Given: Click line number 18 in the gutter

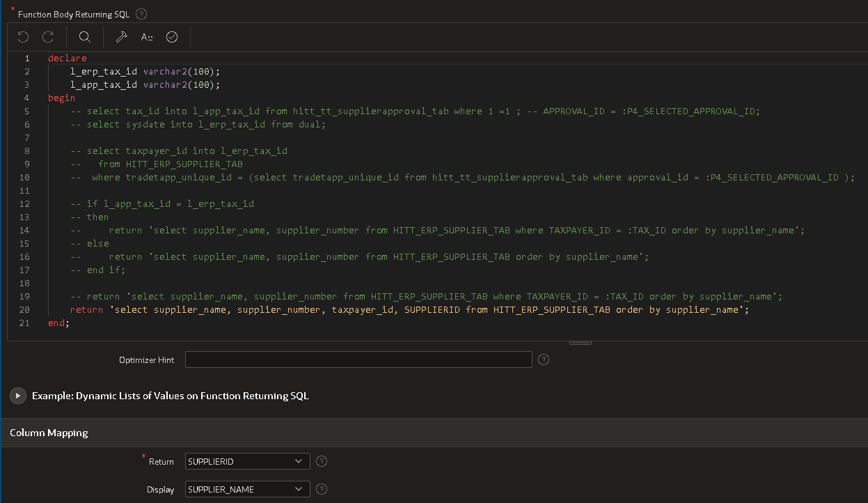Looking at the screenshot, I should pos(25,283).
